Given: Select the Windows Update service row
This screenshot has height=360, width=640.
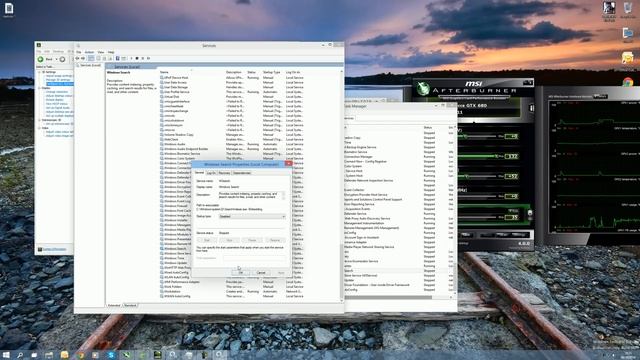Looking at the screenshot, I should tap(176, 263).
